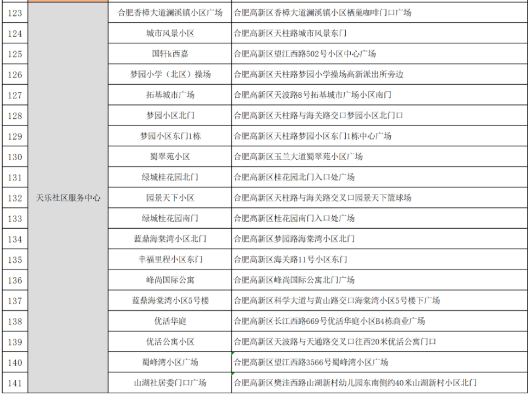This screenshot has height=396, width=532.
Task: Click the 蓝鼎海棠湾小区5号楼 cell
Action: click(x=170, y=300)
